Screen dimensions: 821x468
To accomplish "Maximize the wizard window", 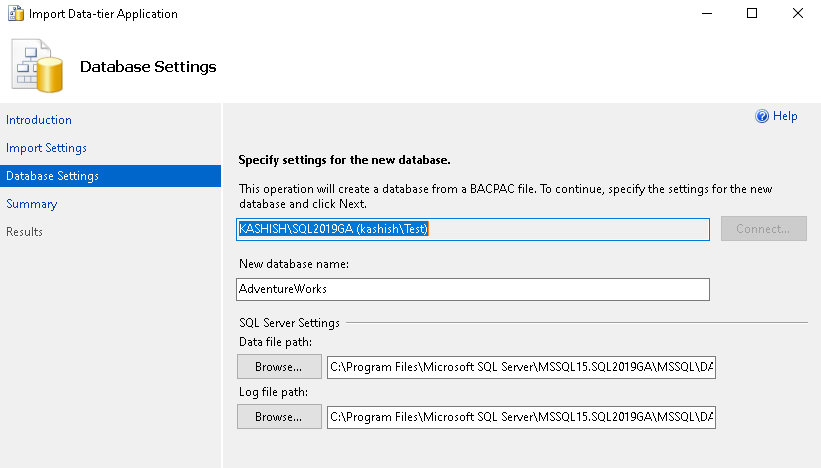I will click(752, 14).
